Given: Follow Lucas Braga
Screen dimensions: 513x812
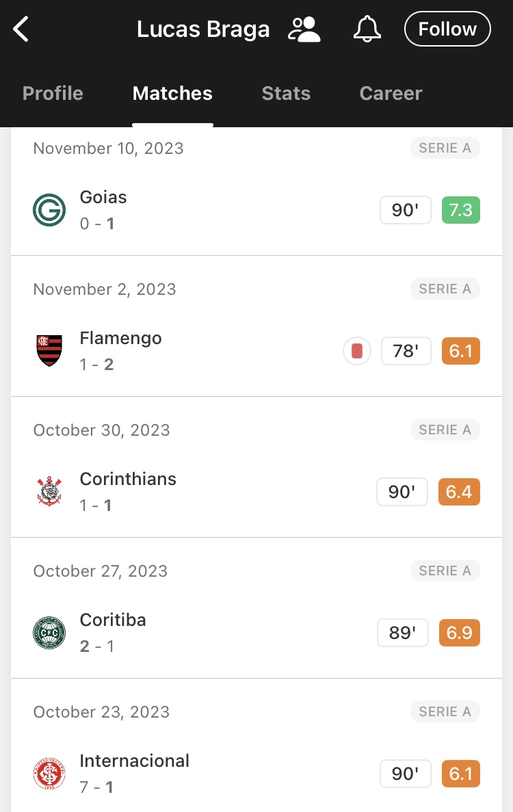Looking at the screenshot, I should tap(447, 29).
